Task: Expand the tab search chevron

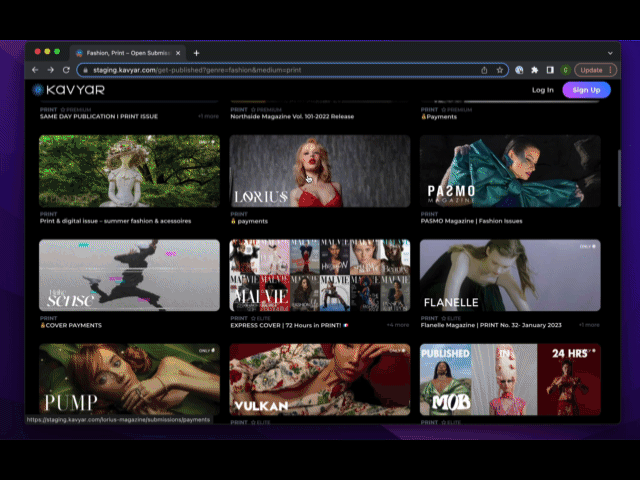Action: point(610,53)
